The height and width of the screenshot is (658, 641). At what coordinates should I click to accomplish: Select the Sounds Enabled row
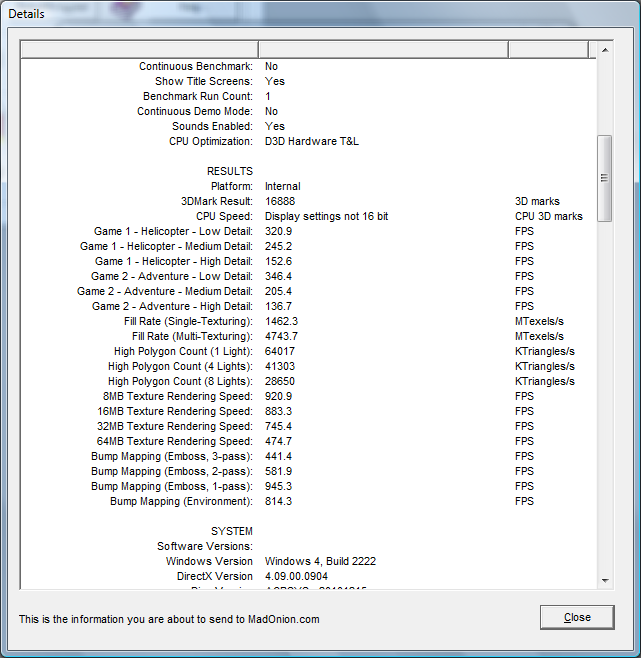pyautogui.click(x=213, y=126)
